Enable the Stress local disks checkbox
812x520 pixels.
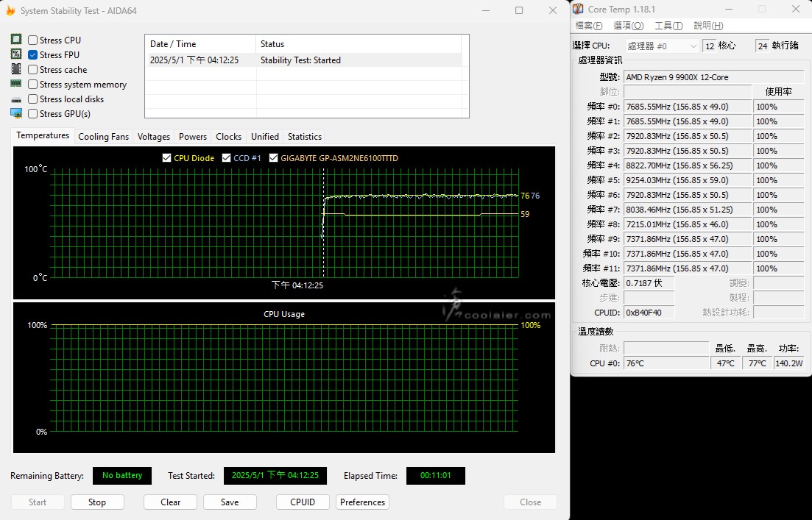click(32, 99)
